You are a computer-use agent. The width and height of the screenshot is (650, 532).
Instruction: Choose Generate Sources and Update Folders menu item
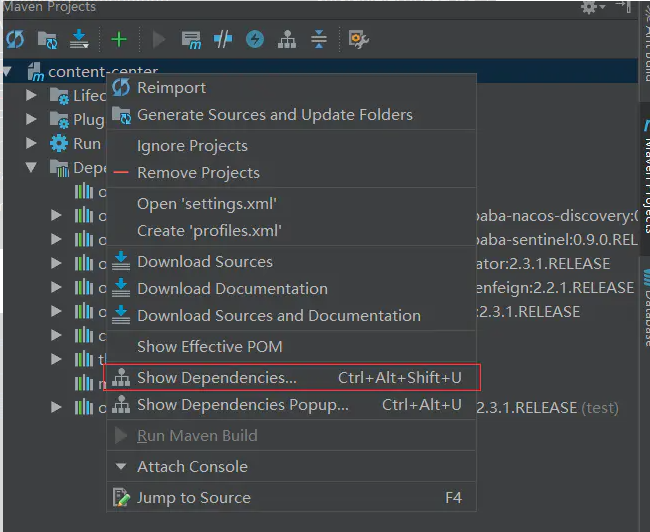click(x=291, y=114)
